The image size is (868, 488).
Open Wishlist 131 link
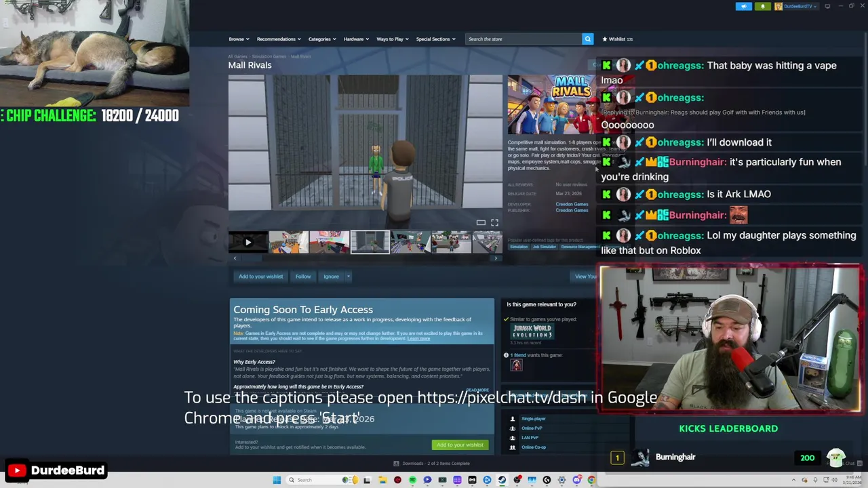[x=618, y=39]
